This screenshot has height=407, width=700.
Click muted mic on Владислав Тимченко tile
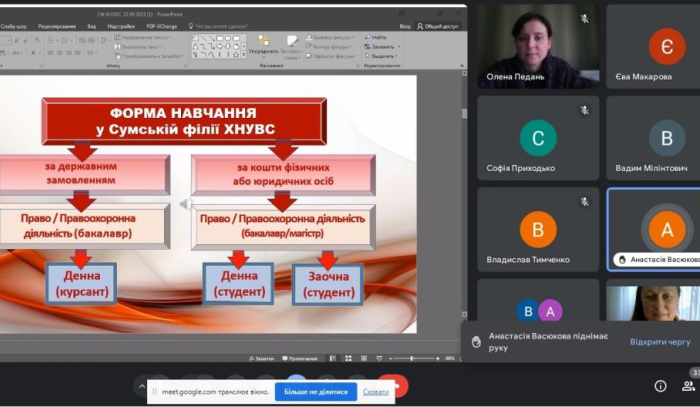(584, 203)
